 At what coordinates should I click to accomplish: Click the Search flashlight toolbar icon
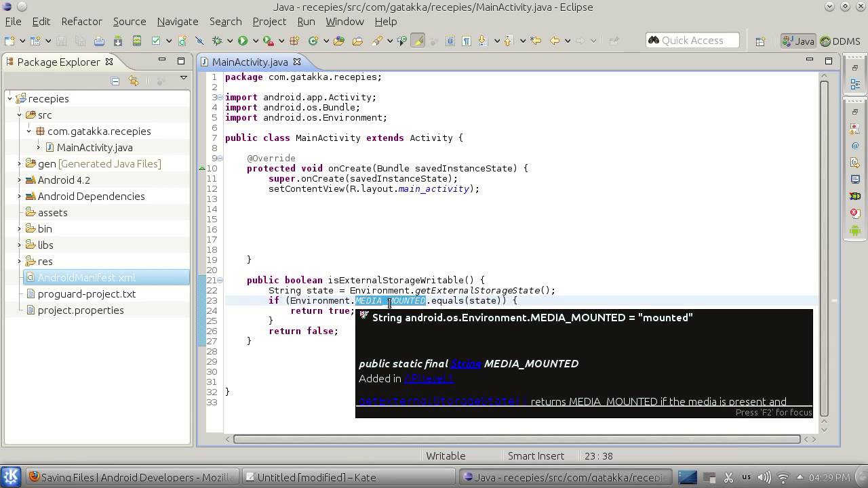tap(377, 41)
